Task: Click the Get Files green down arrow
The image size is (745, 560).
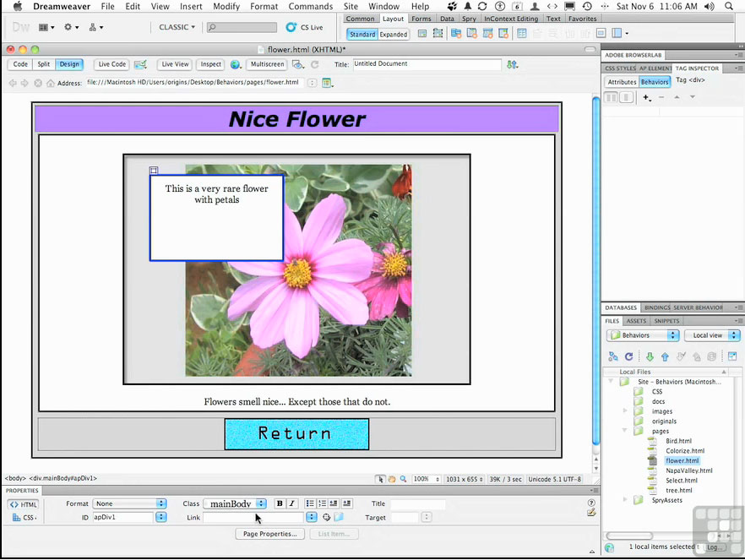Action: pyautogui.click(x=650, y=356)
